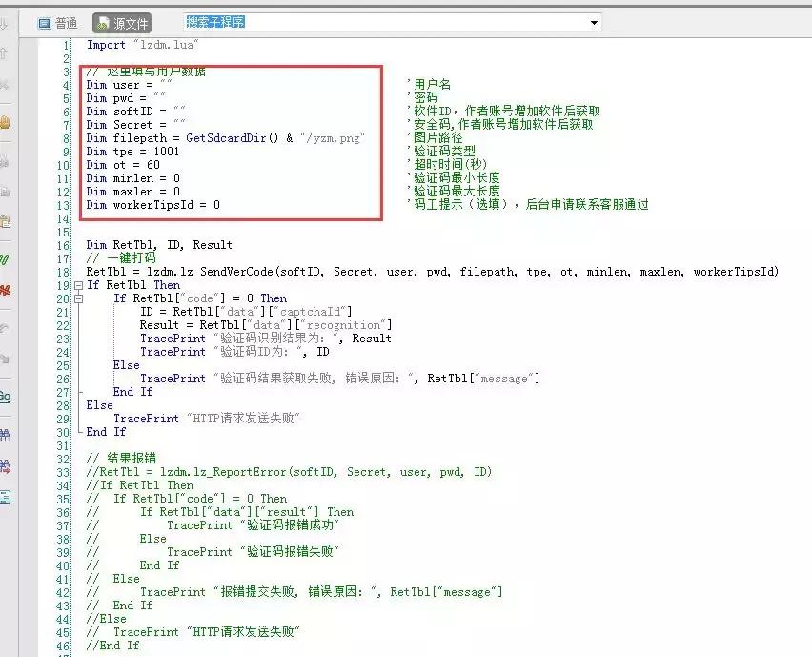
Task: Click the Find and Replace binoculars icon
Action: tap(5, 466)
